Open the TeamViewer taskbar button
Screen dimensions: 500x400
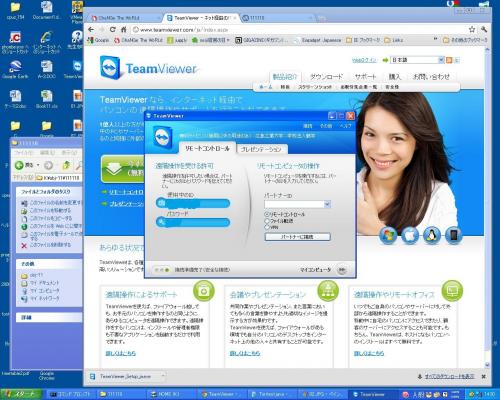click(372, 394)
